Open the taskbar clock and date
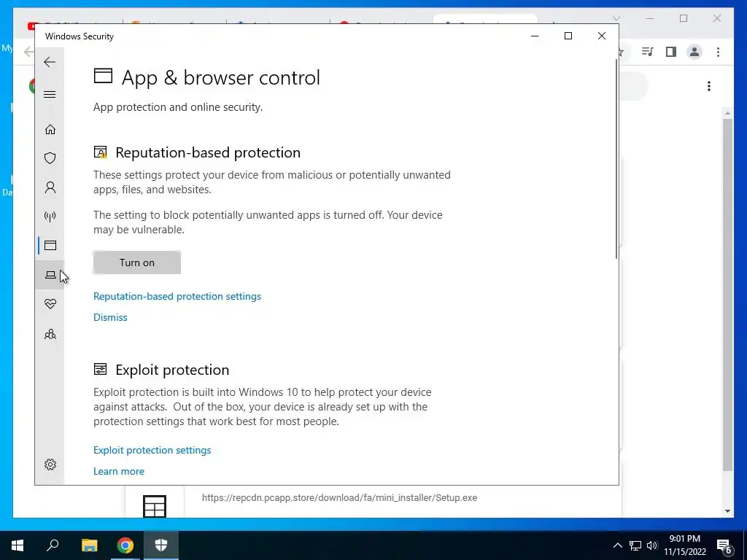This screenshot has height=560, width=747. tap(685, 545)
